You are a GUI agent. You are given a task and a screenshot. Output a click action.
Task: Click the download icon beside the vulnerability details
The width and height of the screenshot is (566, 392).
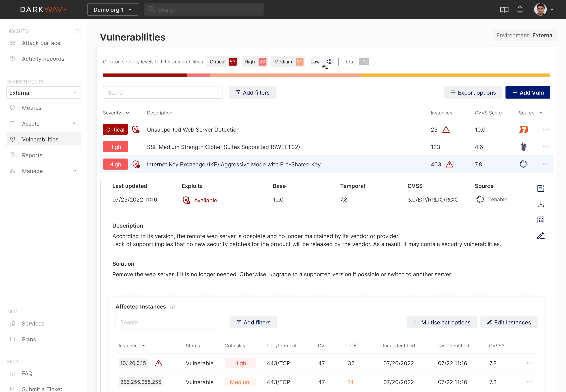[x=541, y=204]
